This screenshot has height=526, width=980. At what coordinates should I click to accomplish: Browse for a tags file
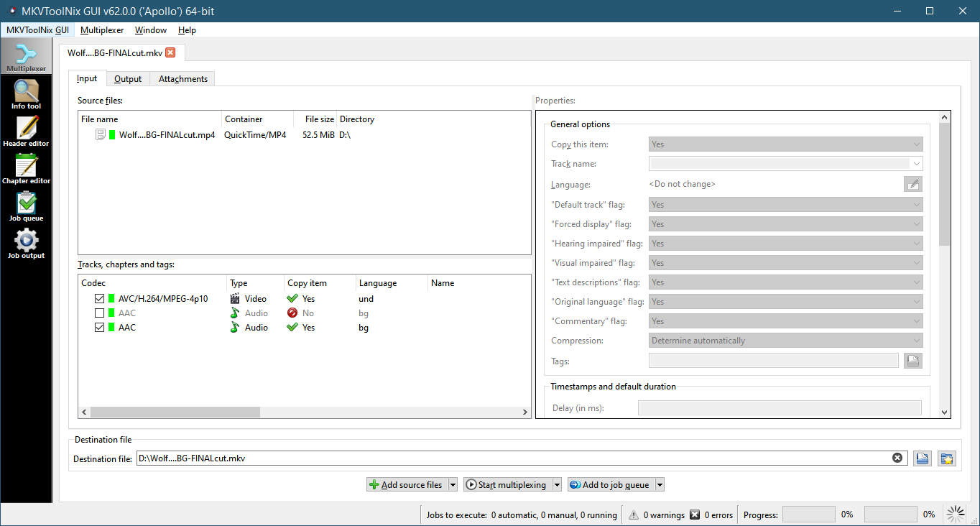912,361
